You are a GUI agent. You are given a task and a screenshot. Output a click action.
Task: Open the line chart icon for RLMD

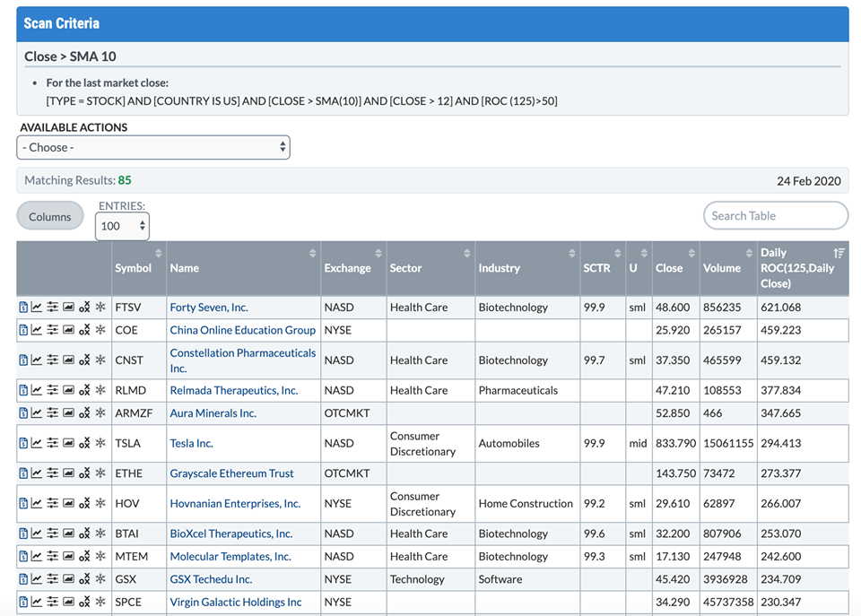36,390
